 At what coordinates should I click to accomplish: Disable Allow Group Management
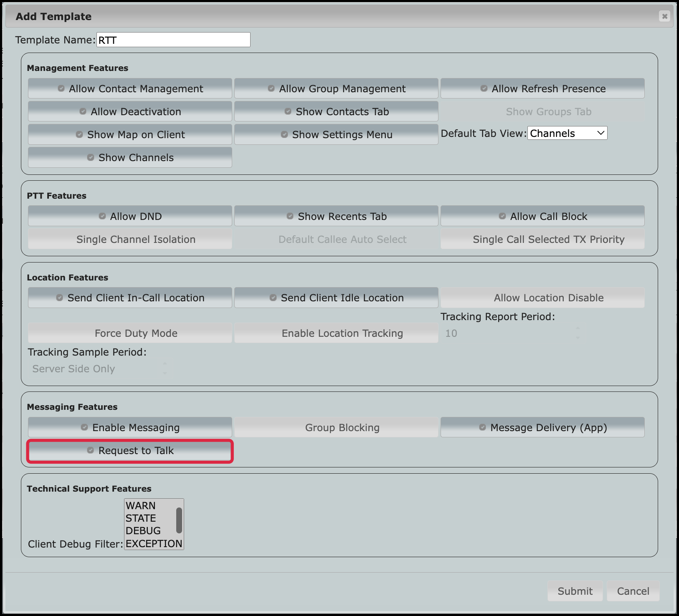click(x=336, y=89)
